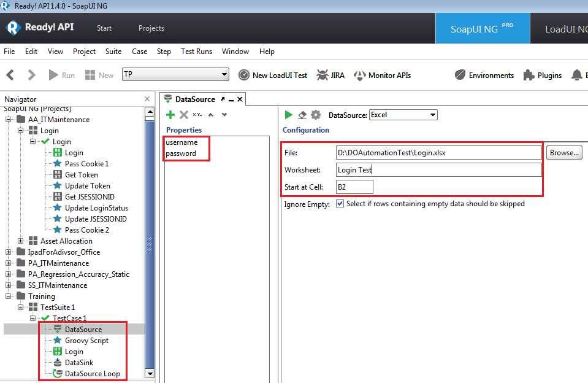The height and width of the screenshot is (383, 588).
Task: Click the forward navigation arrow
Action: click(31, 75)
